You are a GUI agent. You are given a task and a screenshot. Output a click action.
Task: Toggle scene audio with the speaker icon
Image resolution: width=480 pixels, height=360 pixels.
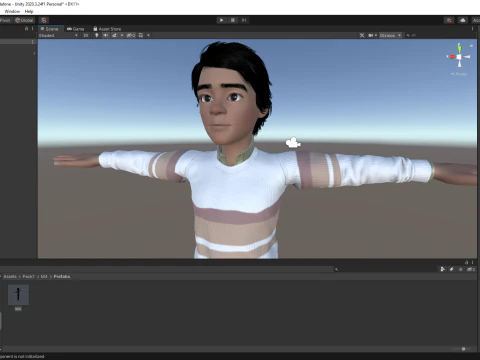tap(106, 35)
